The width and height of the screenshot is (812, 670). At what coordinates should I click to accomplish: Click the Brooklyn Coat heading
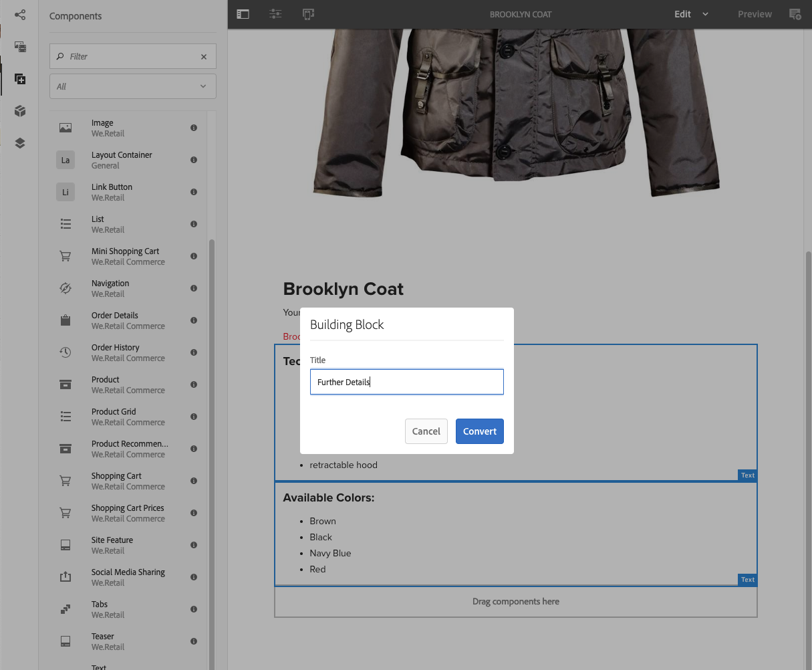click(x=344, y=289)
